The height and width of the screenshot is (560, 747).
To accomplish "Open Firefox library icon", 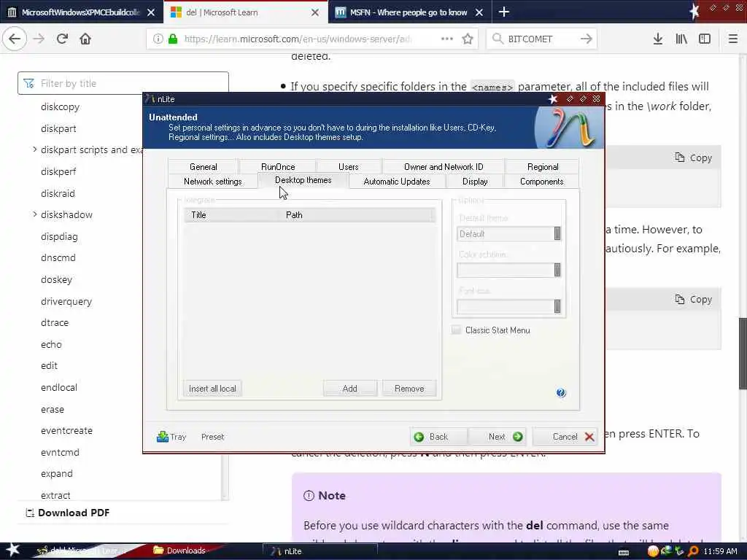I will [x=681, y=39].
